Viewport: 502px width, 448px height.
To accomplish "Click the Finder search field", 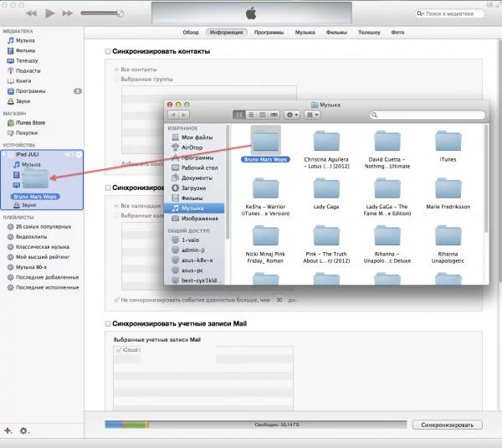I will pos(428,115).
